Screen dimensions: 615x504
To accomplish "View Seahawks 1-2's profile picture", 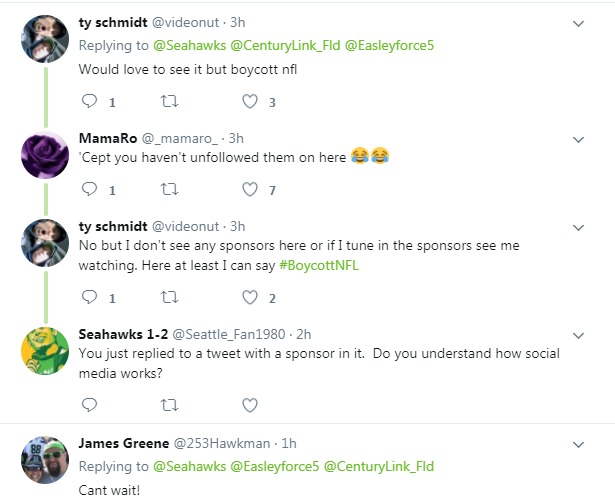I will point(46,350).
